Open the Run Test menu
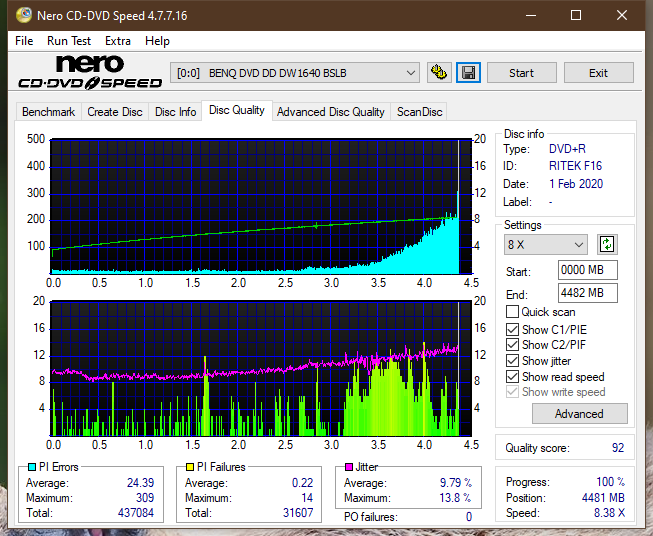Screen dimensions: 653x536 click(x=69, y=41)
